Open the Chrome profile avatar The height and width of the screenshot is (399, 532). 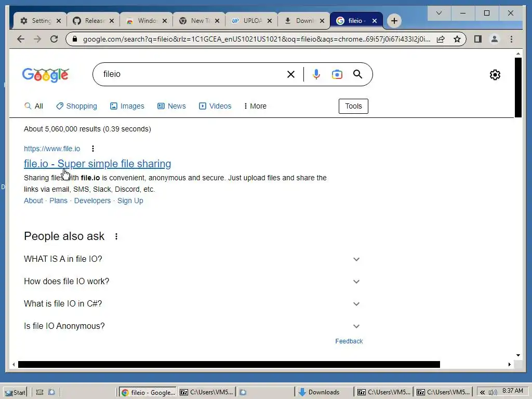point(495,39)
